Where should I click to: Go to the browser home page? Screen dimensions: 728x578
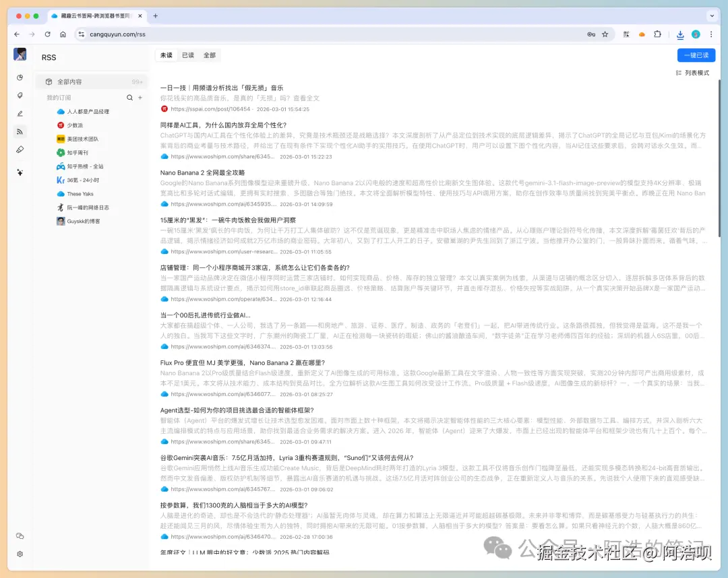(x=63, y=34)
